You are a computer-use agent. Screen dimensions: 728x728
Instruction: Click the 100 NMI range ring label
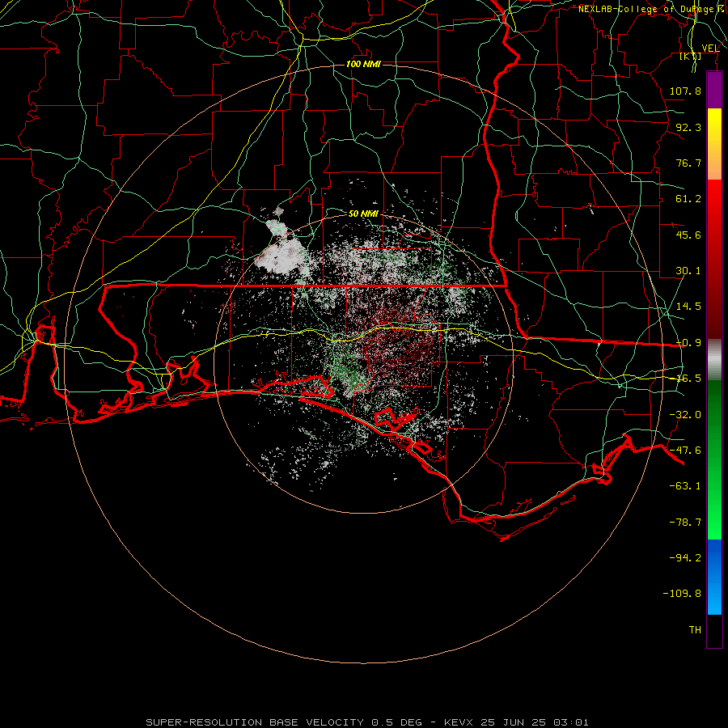363,64
